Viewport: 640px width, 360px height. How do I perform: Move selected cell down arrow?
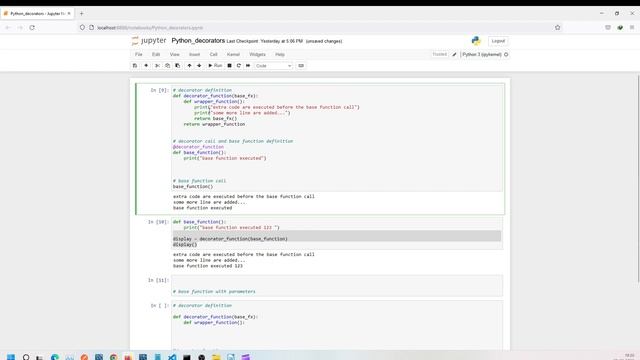[199, 66]
